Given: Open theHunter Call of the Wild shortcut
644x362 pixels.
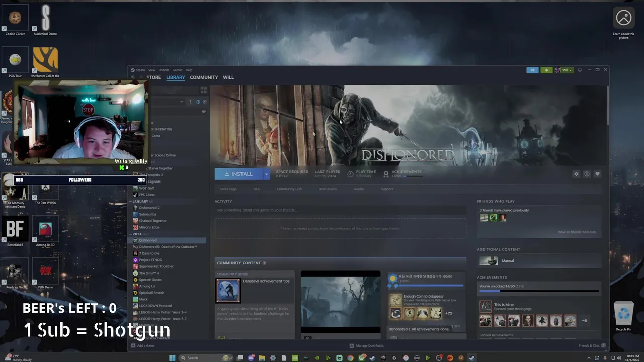Looking at the screenshot, I should (x=45, y=63).
